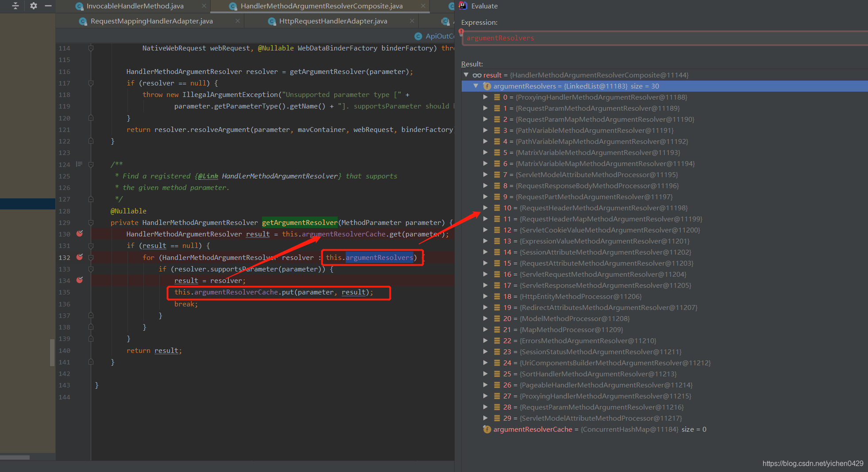Click the watch glasses icon beside result

(477, 75)
